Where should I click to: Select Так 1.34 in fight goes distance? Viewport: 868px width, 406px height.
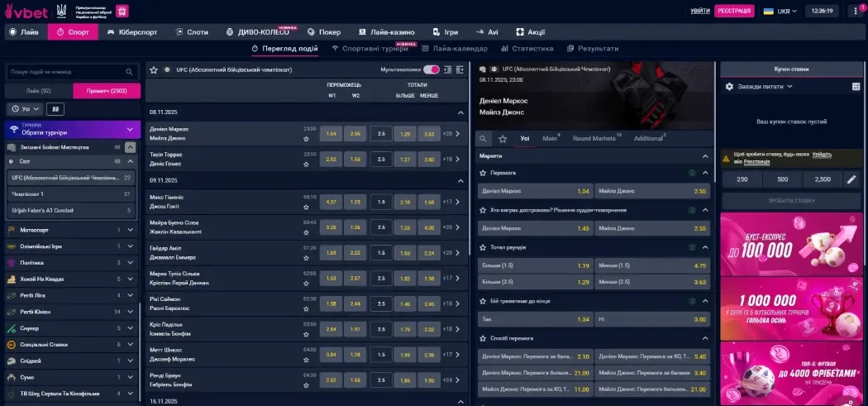pos(535,319)
